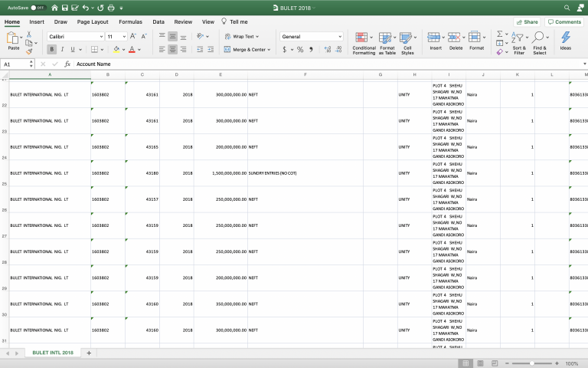Switch to Normal view in status bar
Screen dimensions: 588x368
[x=465, y=363]
